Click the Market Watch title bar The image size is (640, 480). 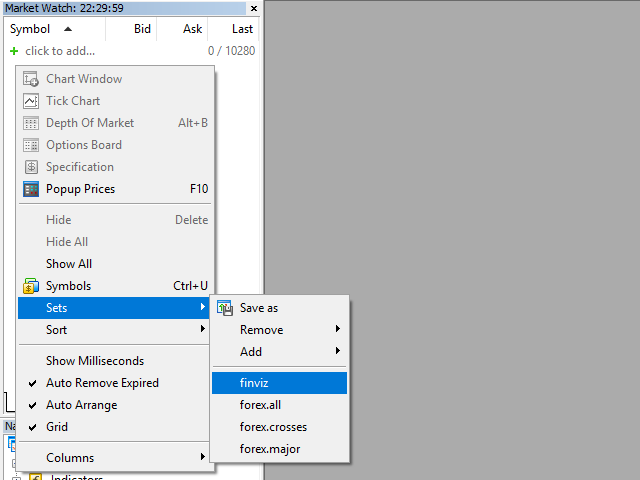124,8
